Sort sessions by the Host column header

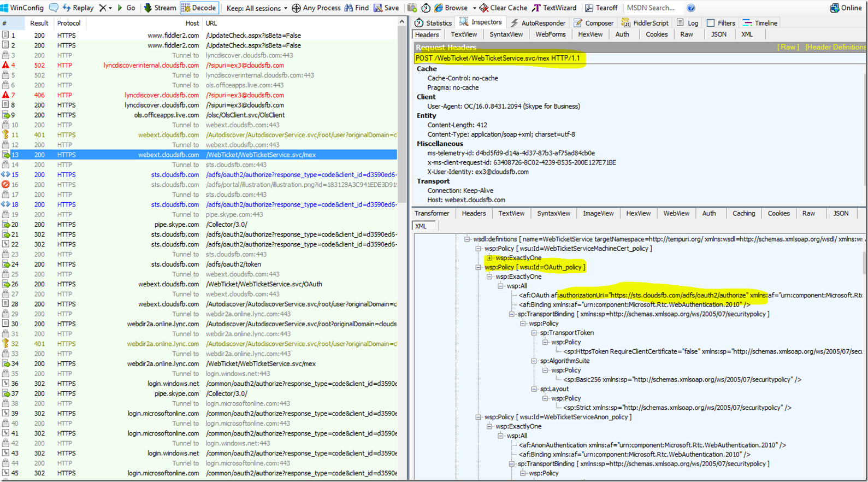click(x=145, y=23)
